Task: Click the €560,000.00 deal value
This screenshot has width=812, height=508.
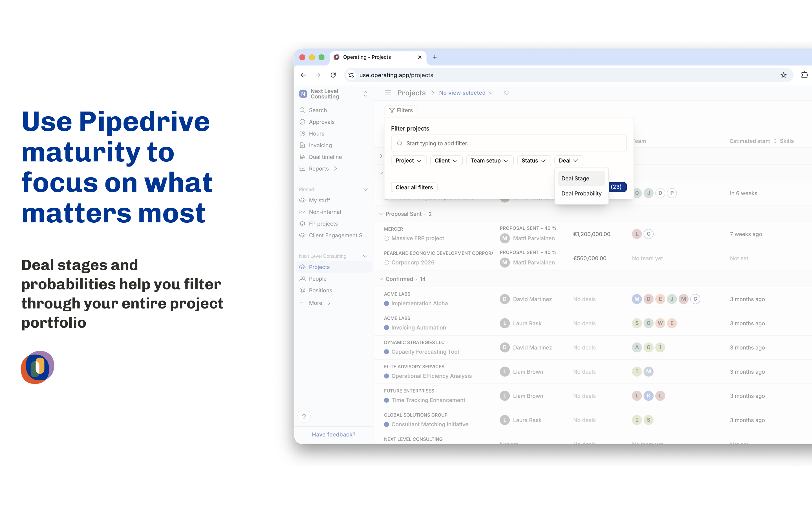Action: (590, 258)
